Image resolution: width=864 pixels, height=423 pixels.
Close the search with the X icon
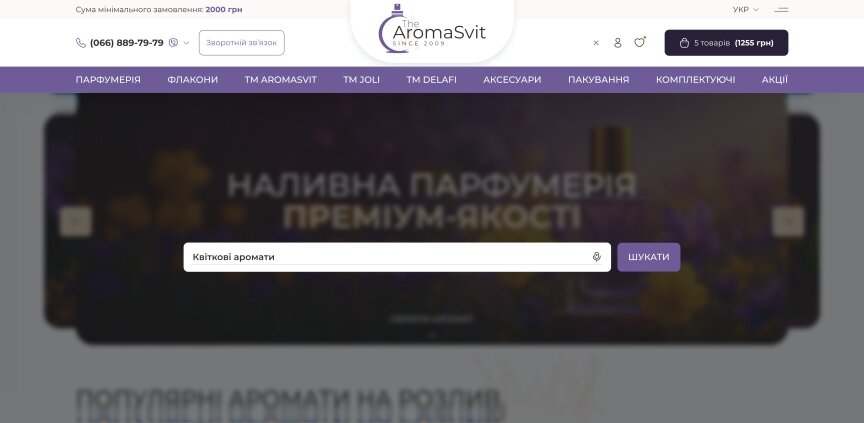pos(596,43)
